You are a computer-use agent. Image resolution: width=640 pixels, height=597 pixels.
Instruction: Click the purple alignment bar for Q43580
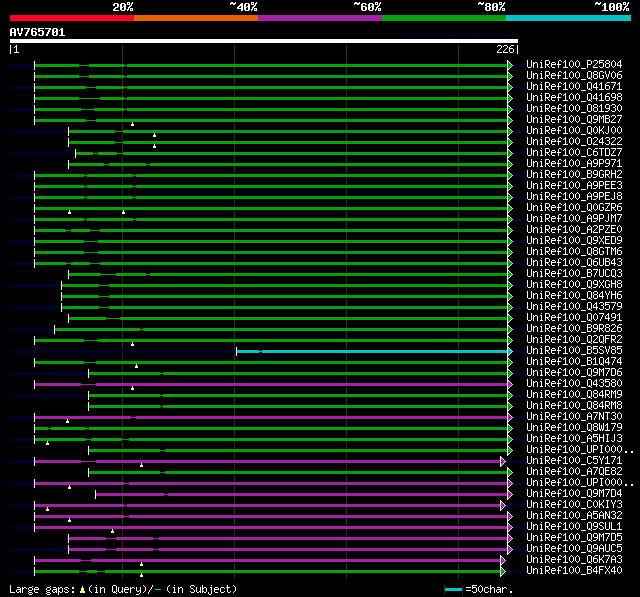[x=271, y=384]
